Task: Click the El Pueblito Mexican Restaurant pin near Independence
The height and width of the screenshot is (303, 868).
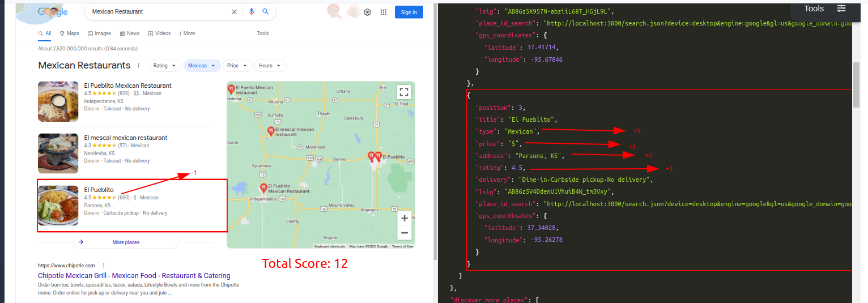Action: [x=263, y=187]
